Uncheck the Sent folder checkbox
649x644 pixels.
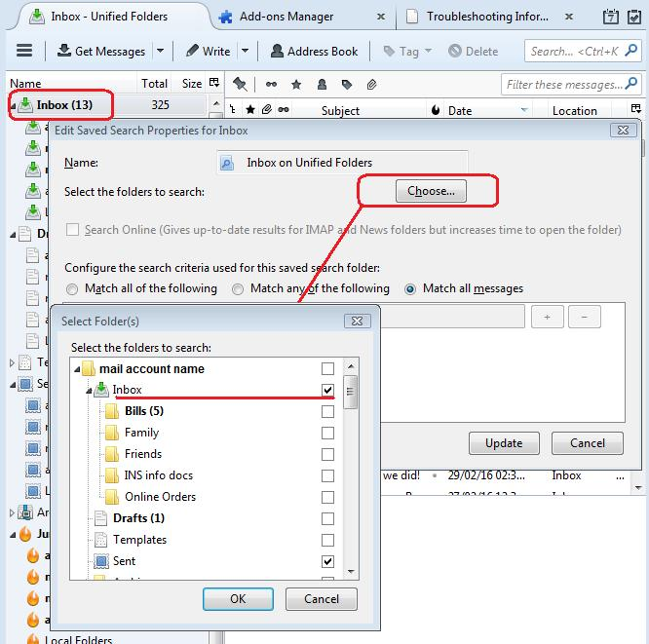[x=327, y=561]
